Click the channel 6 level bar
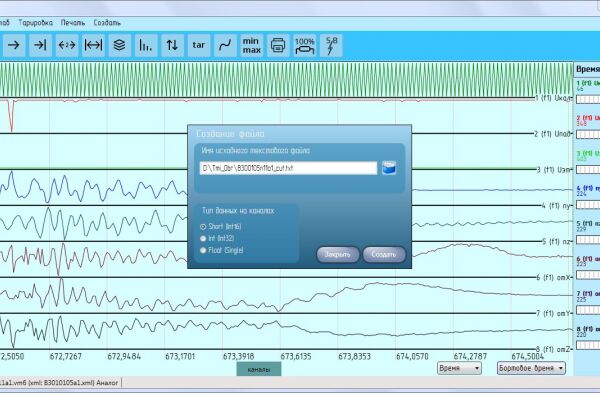The height and width of the screenshot is (393, 600). [x=588, y=275]
